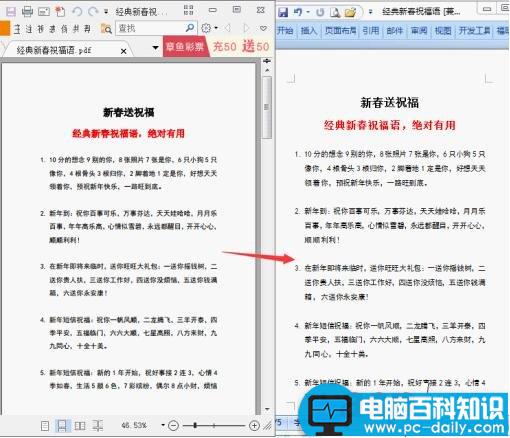Click the zoom in plus button
Image resolution: width=510 pixels, height=438 pixels.
[254, 425]
